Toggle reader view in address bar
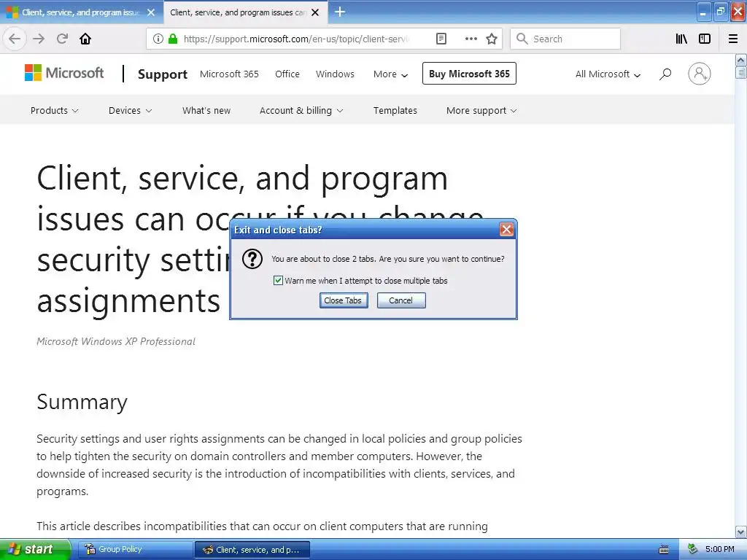This screenshot has width=747, height=560. click(x=441, y=39)
